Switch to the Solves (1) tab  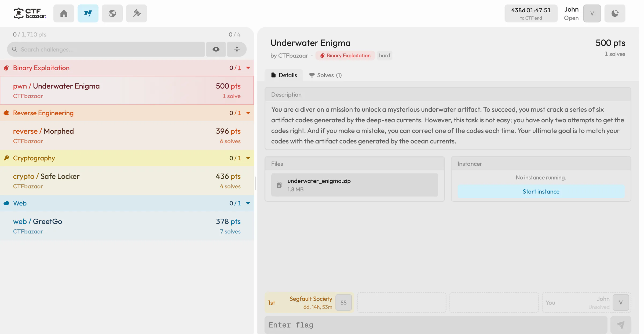coord(325,75)
